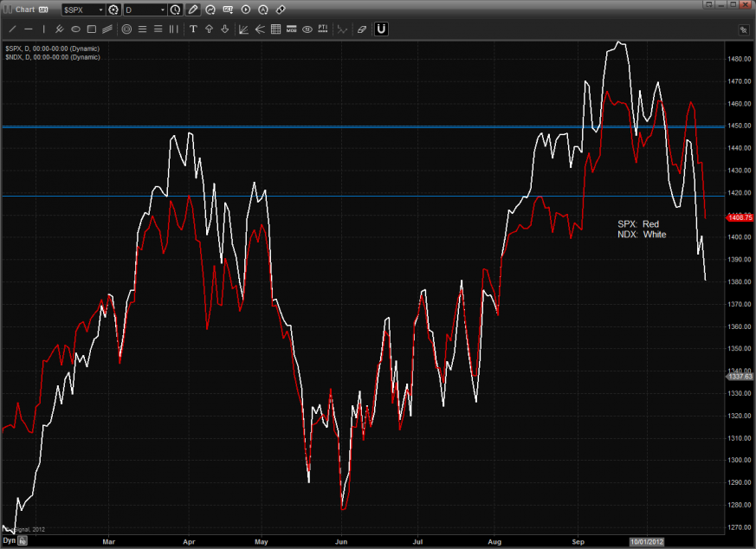
Task: Click the upper blue horizontal line near 1450
Action: 260,126
